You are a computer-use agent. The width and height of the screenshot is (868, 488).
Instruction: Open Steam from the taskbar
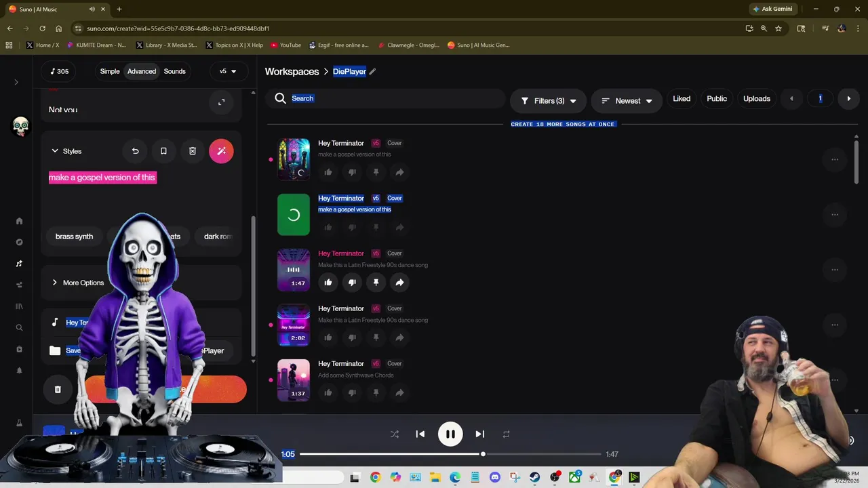[535, 477]
